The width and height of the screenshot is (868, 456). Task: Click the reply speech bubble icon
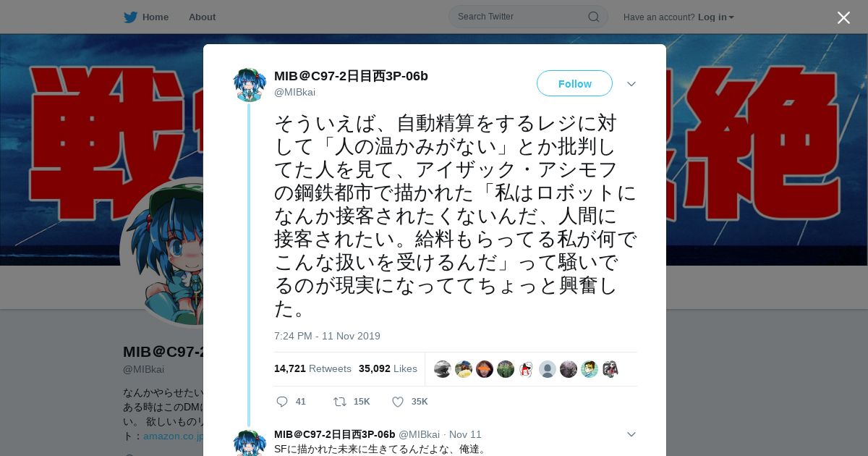(282, 402)
